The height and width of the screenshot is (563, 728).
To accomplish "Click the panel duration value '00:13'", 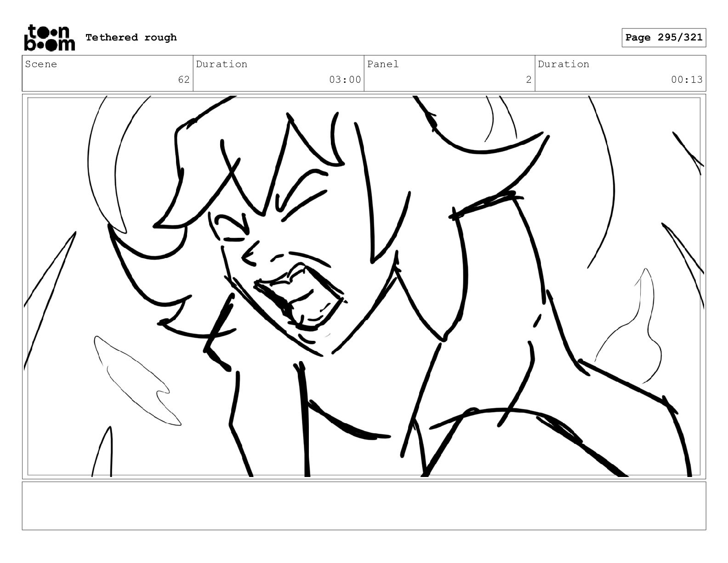I will 687,80.
